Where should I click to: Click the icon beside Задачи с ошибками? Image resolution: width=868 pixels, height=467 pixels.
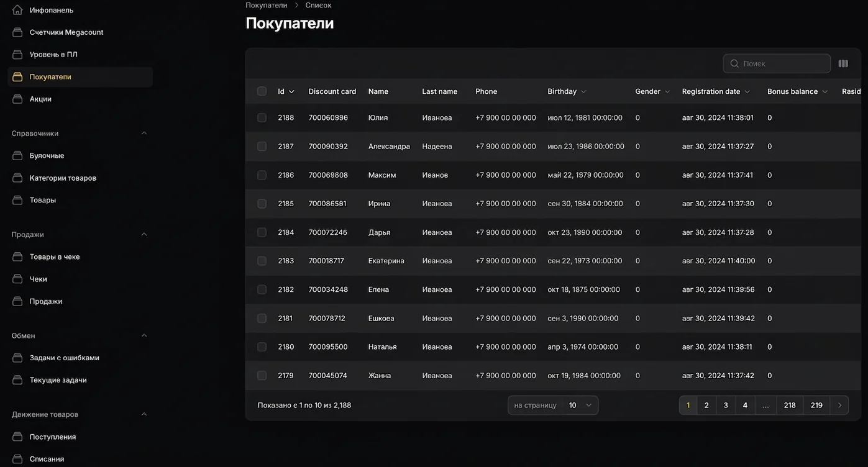17,358
